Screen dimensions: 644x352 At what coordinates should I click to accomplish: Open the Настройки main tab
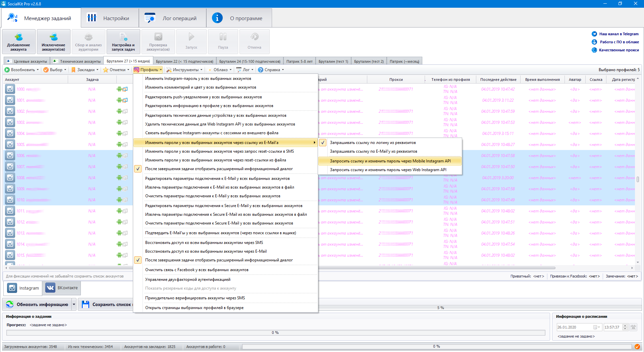(110, 18)
